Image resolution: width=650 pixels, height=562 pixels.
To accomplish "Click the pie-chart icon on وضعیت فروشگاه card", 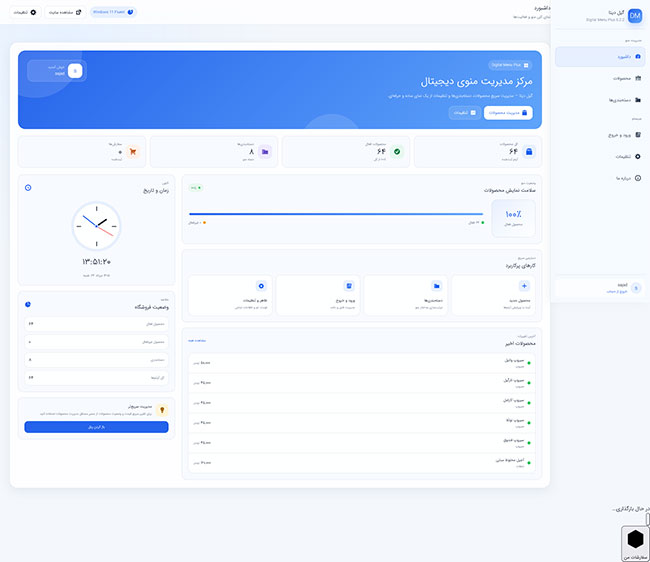I will point(28,304).
